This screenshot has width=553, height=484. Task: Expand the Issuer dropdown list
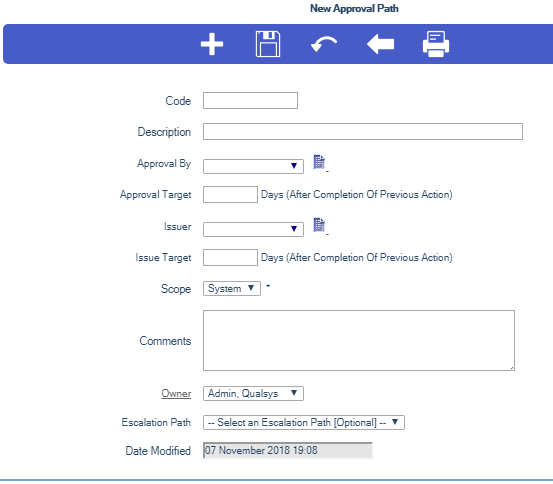[253, 229]
